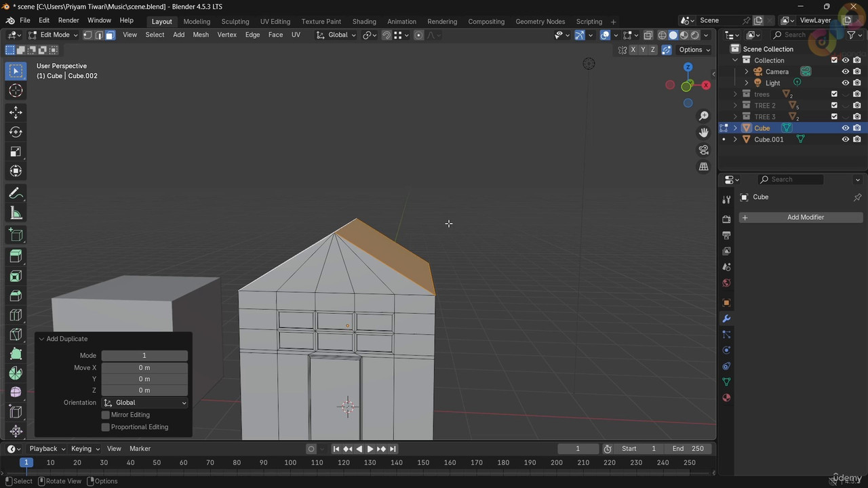This screenshot has height=488, width=868.
Task: Select the Poly Build tool
Action: (16, 354)
